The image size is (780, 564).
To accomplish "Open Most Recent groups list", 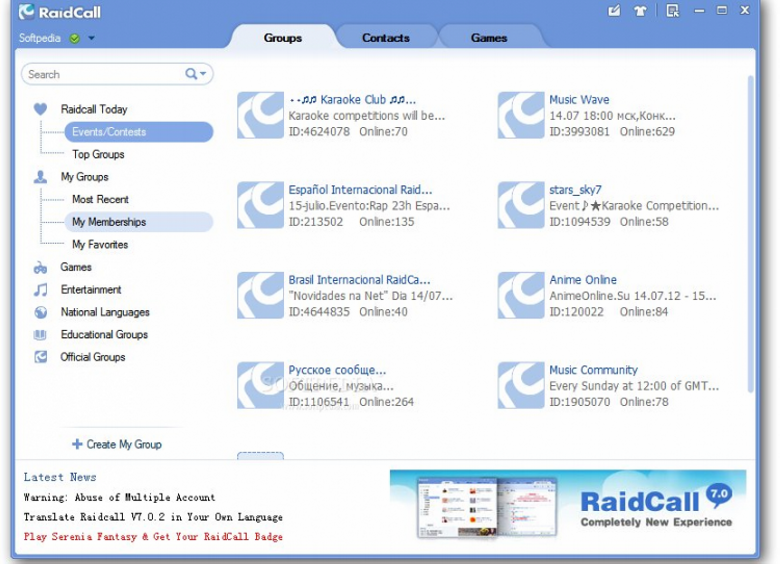I will pyautogui.click(x=100, y=199).
